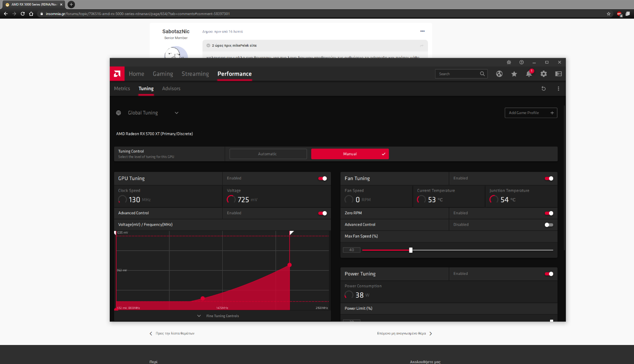Enable Fan Advanced Control switch

(x=549, y=225)
